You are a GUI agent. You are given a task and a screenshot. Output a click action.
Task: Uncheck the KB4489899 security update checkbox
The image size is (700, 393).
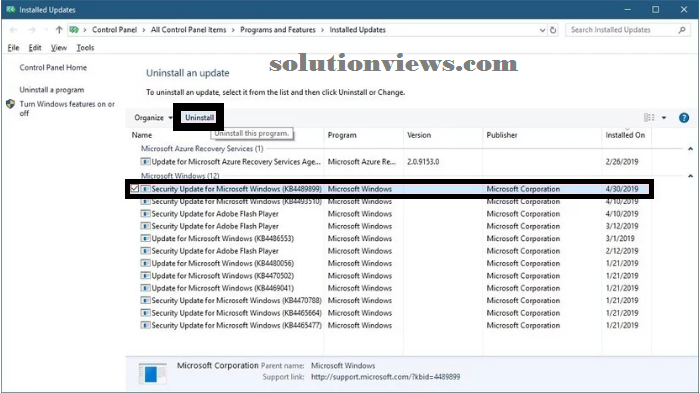point(134,189)
